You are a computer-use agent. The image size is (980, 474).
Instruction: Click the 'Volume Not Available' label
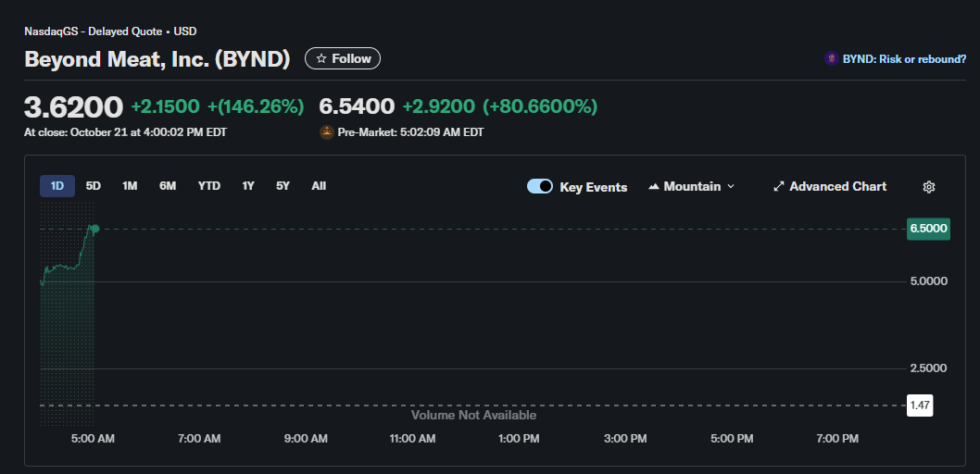(x=473, y=416)
